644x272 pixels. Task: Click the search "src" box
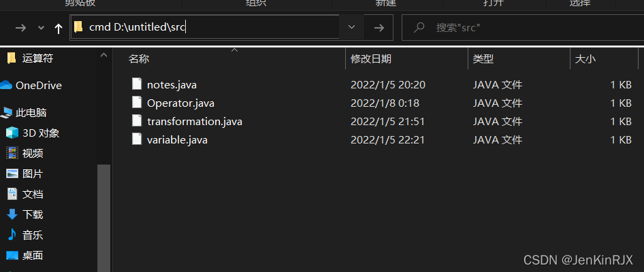[x=522, y=27]
